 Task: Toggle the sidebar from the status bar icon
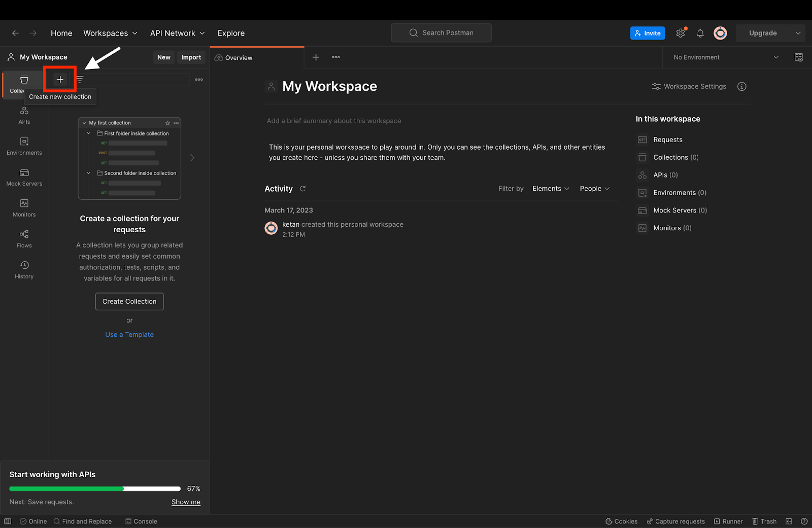(8, 521)
